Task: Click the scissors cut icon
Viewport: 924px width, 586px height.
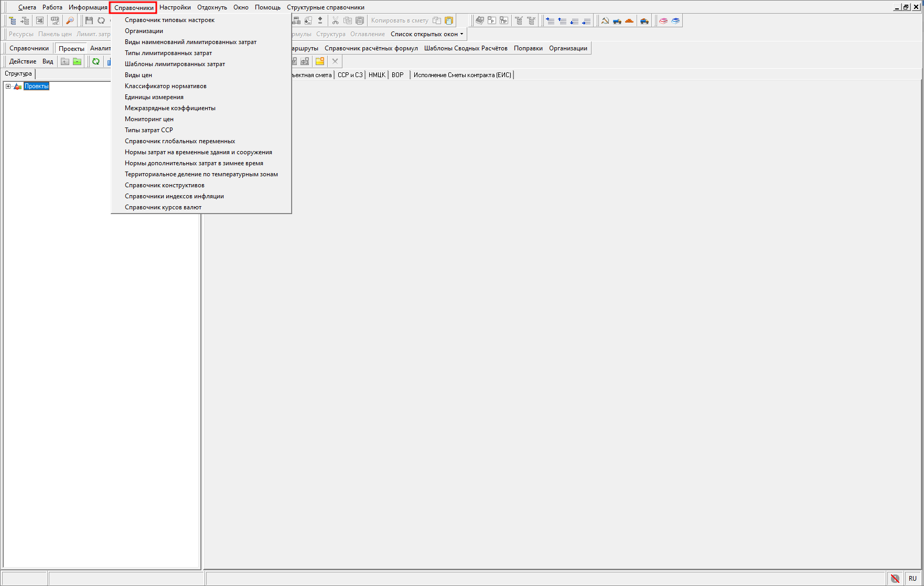Action: [x=335, y=20]
